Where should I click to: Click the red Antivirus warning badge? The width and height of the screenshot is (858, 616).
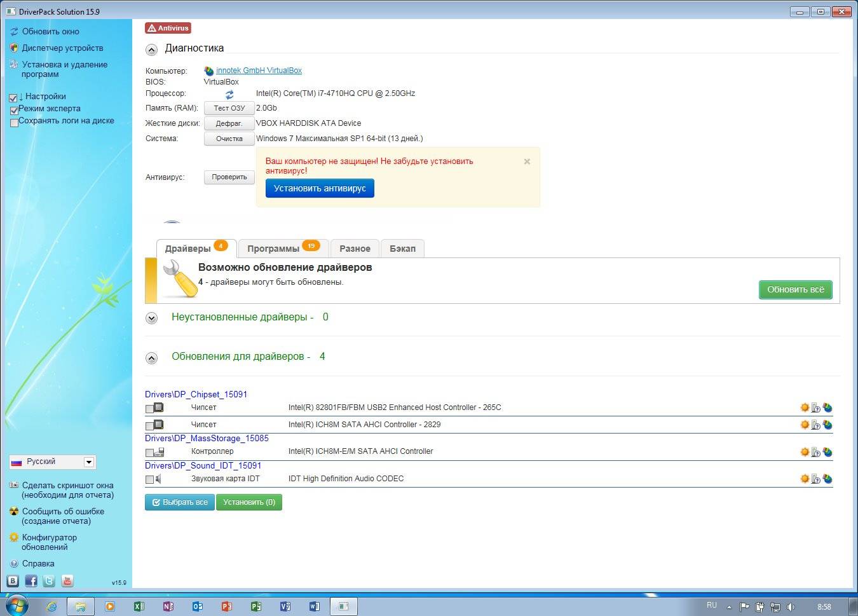(168, 28)
